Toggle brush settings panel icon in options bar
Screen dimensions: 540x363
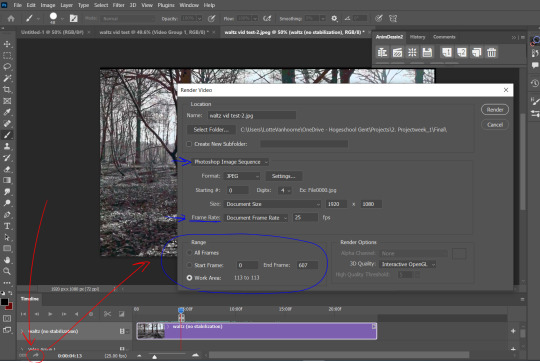pos(73,19)
